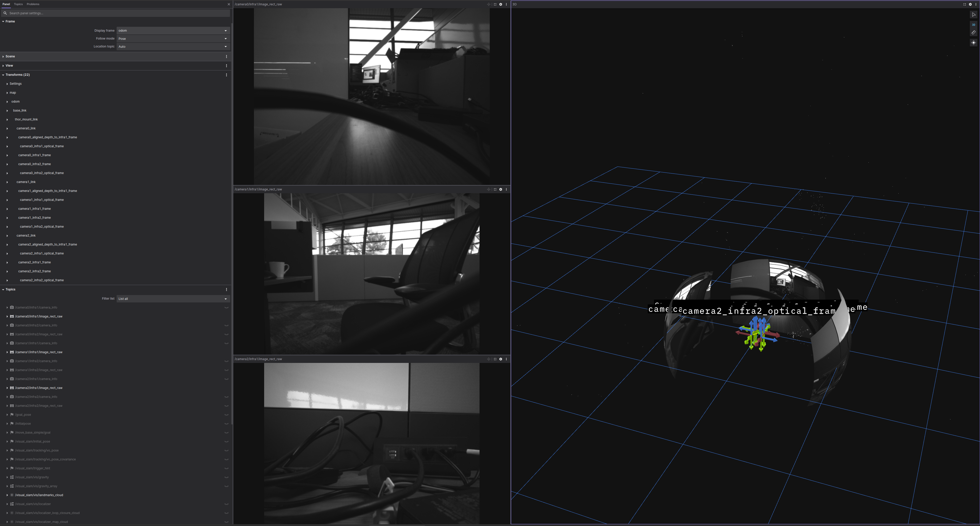
Task: Switch to the Problems tab
Action: tap(33, 4)
